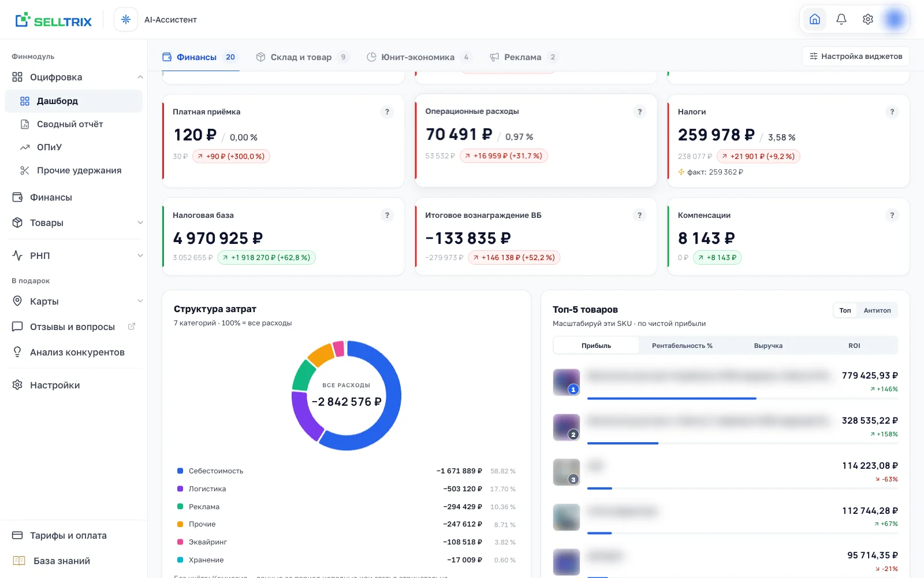Viewport: 924px width, 578px height.
Task: Expand the Товары section chevron
Action: tap(140, 223)
